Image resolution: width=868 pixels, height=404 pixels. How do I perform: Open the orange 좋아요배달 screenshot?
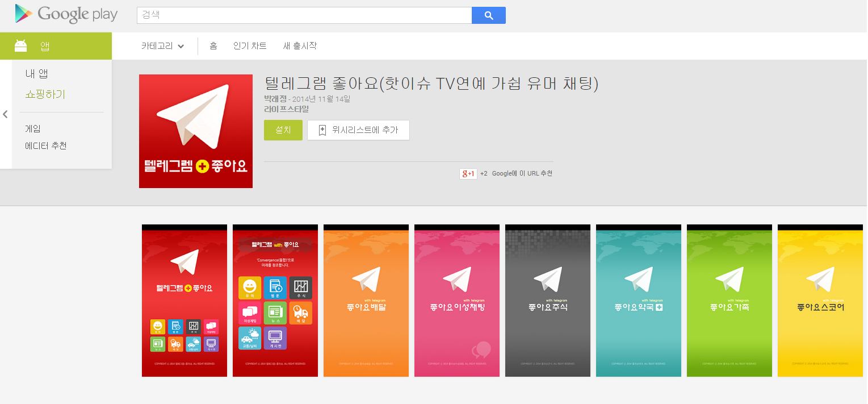pyautogui.click(x=366, y=301)
